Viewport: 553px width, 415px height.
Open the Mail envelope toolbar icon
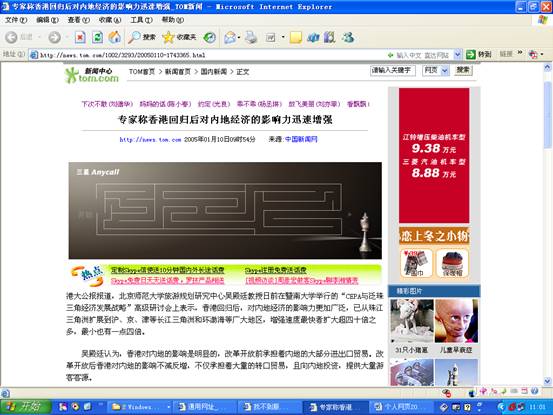(230, 37)
